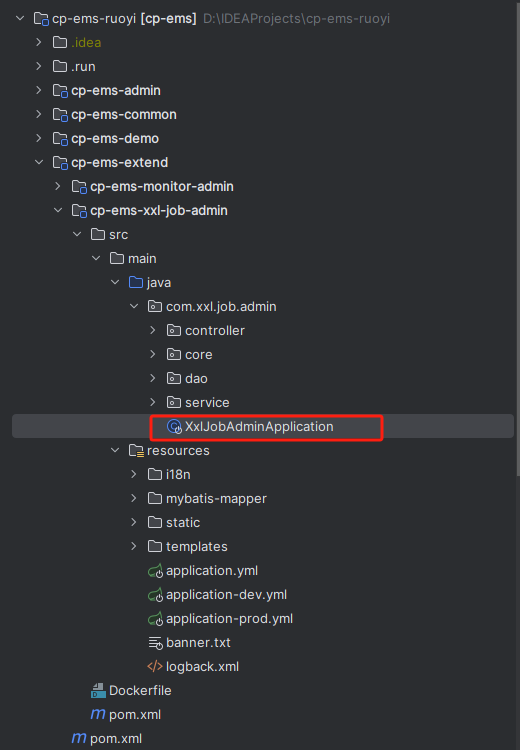The height and width of the screenshot is (750, 520).
Task: Expand the .idea folder
Action: coord(39,42)
